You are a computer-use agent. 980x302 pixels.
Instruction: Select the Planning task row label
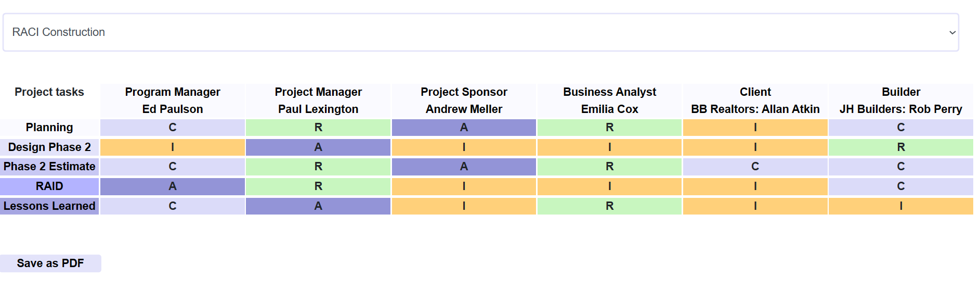tap(49, 128)
